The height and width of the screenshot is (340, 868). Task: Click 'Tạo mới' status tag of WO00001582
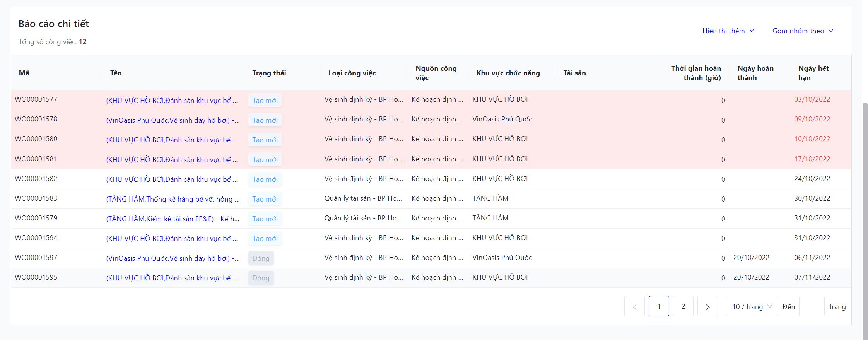coord(265,179)
